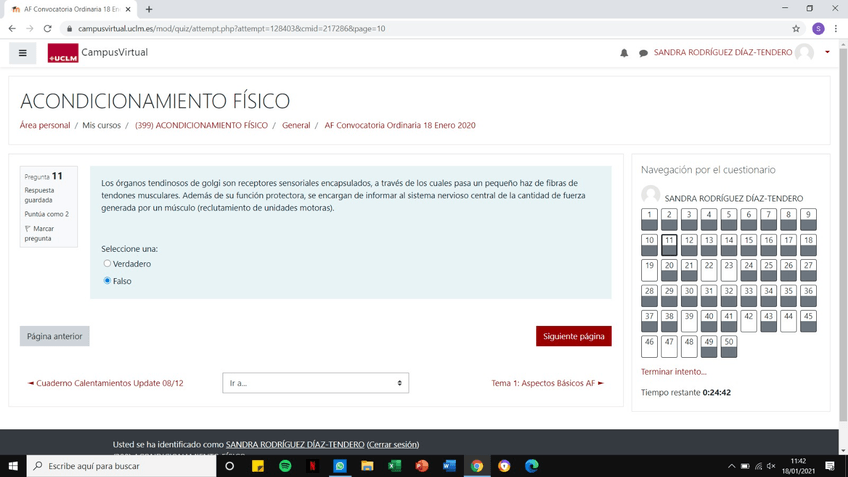Click footer user name link
848x477 pixels.
tap(295, 445)
